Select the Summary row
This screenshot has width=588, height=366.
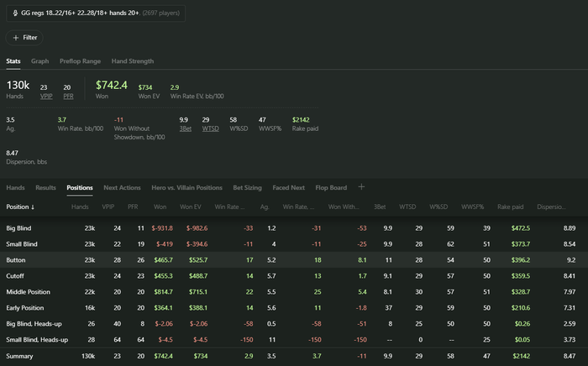(x=294, y=356)
